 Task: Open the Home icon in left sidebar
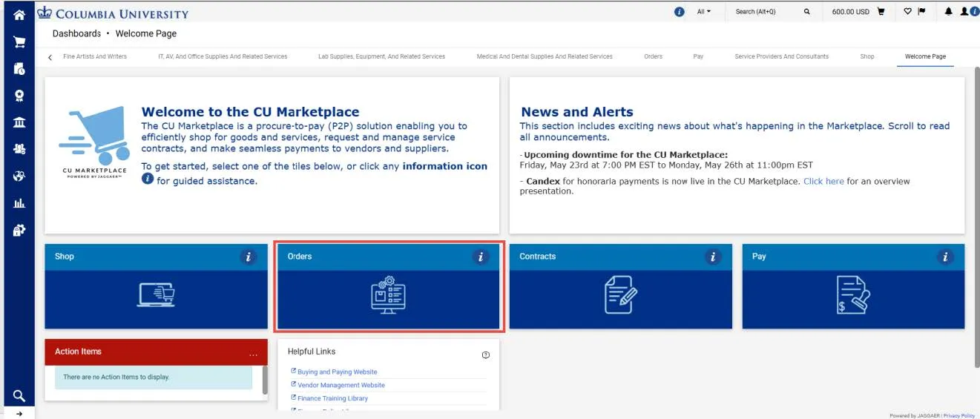point(19,14)
